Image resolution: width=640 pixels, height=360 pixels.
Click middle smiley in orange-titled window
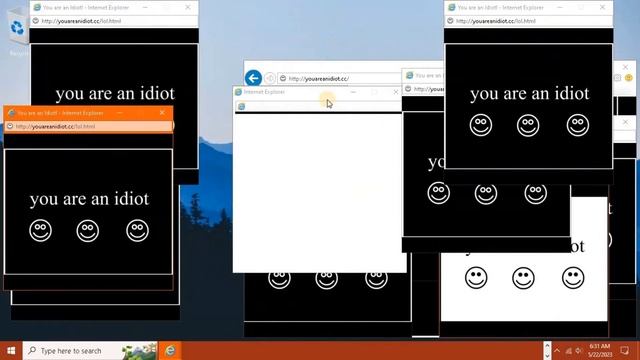(x=88, y=231)
